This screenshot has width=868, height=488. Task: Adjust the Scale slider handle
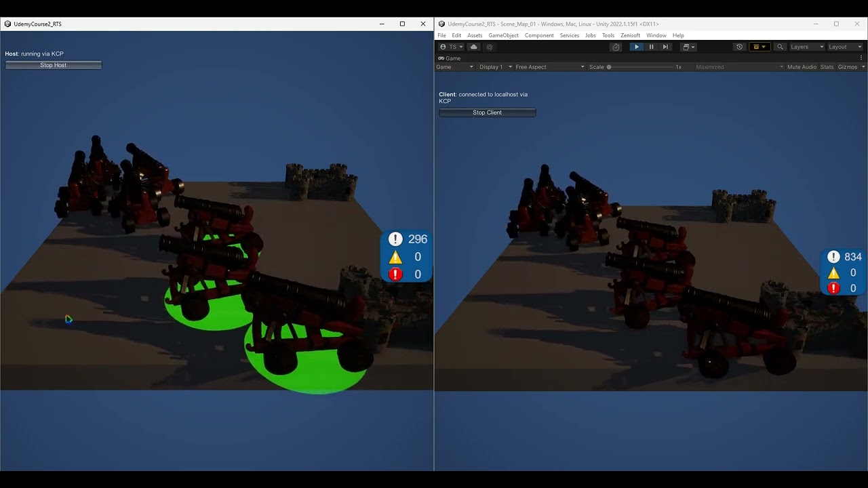point(609,67)
